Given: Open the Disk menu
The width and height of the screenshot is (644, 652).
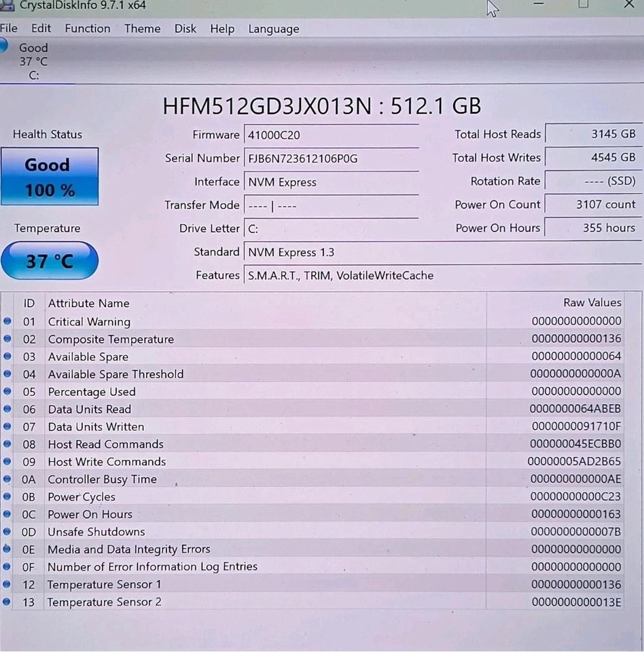Looking at the screenshot, I should [x=185, y=29].
